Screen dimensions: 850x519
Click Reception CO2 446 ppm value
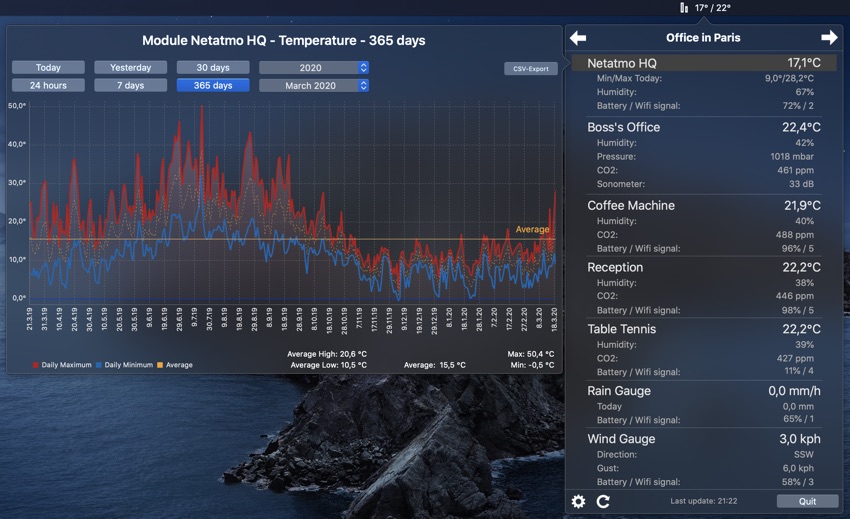795,296
